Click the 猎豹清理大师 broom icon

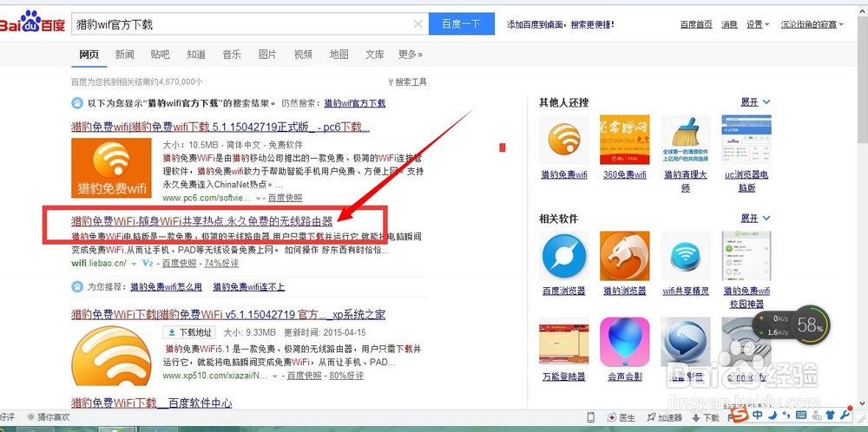click(x=686, y=140)
